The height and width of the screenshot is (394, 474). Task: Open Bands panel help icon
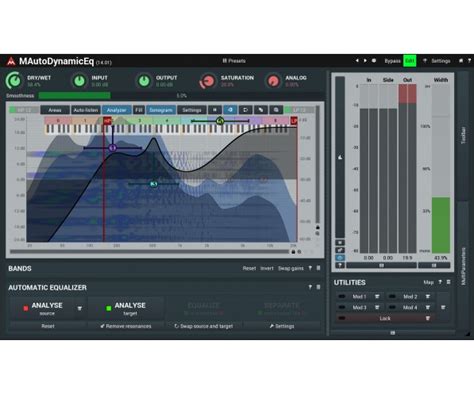pyautogui.click(x=310, y=268)
